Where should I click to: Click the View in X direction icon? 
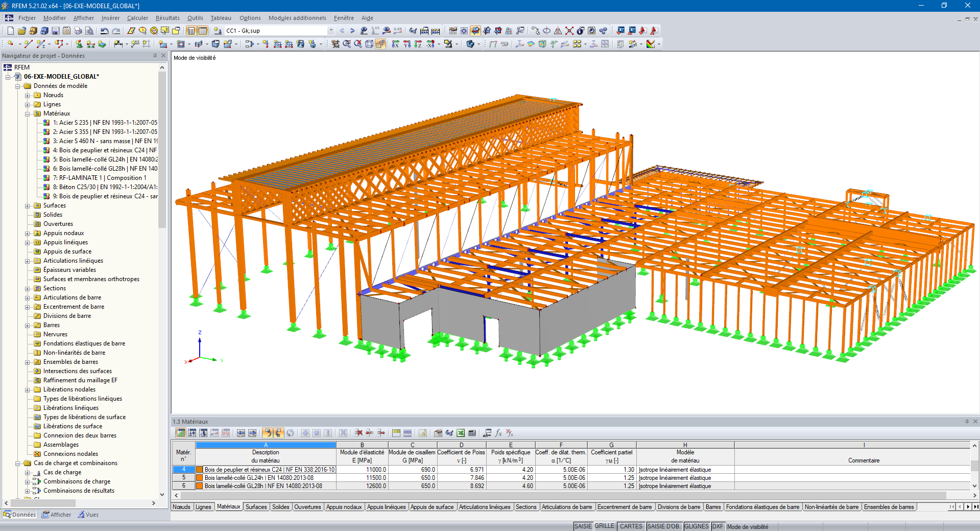(395, 44)
